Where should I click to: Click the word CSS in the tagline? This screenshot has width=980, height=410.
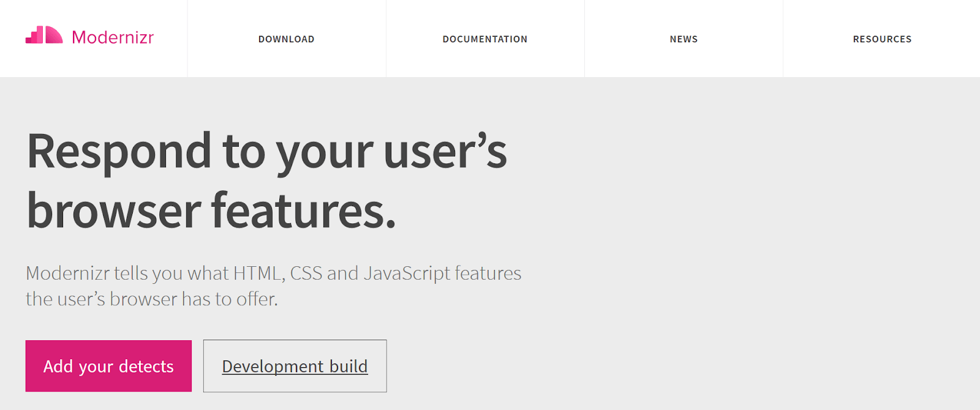306,273
